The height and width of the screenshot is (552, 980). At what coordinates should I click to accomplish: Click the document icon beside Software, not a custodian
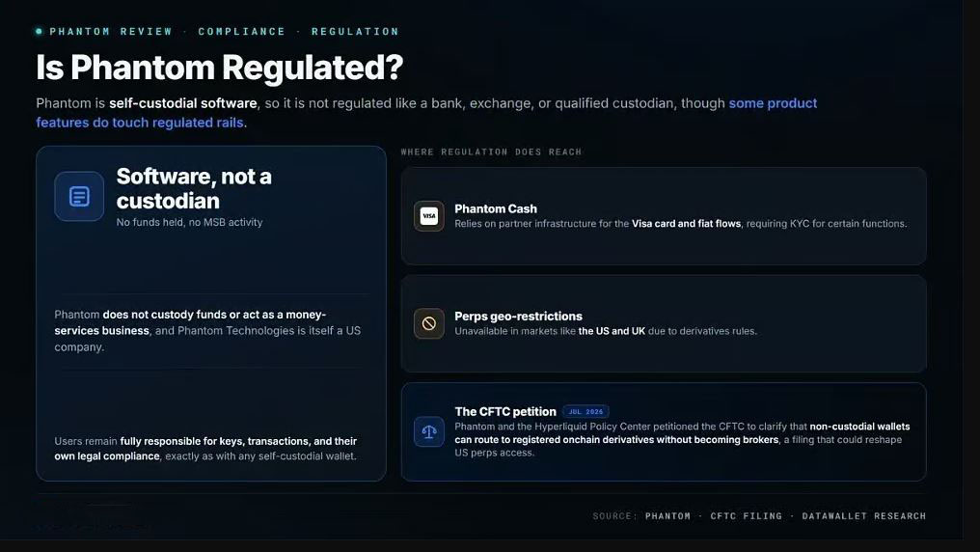pos(79,196)
